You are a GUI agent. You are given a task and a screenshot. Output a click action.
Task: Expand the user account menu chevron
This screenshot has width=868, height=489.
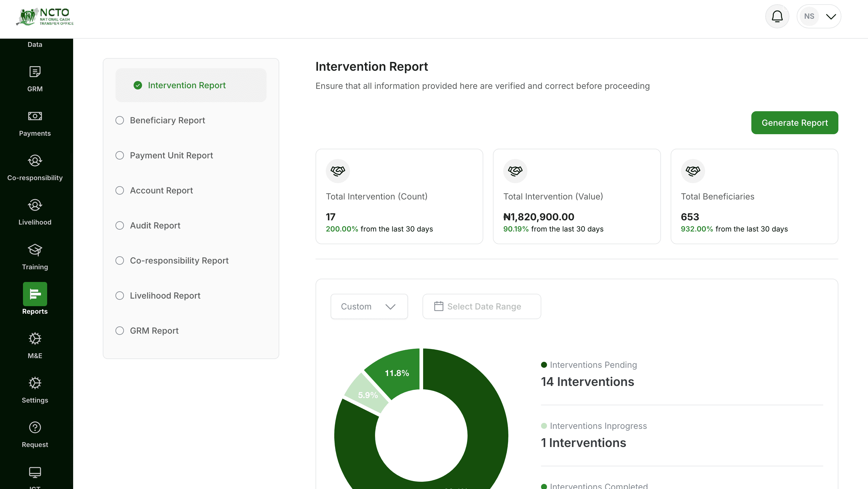coord(831,17)
